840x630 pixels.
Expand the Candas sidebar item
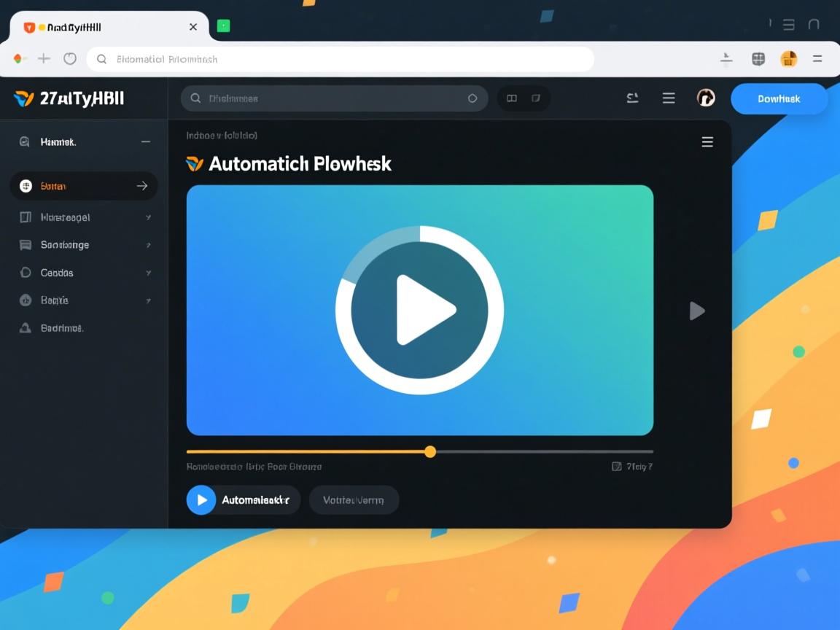tap(148, 273)
